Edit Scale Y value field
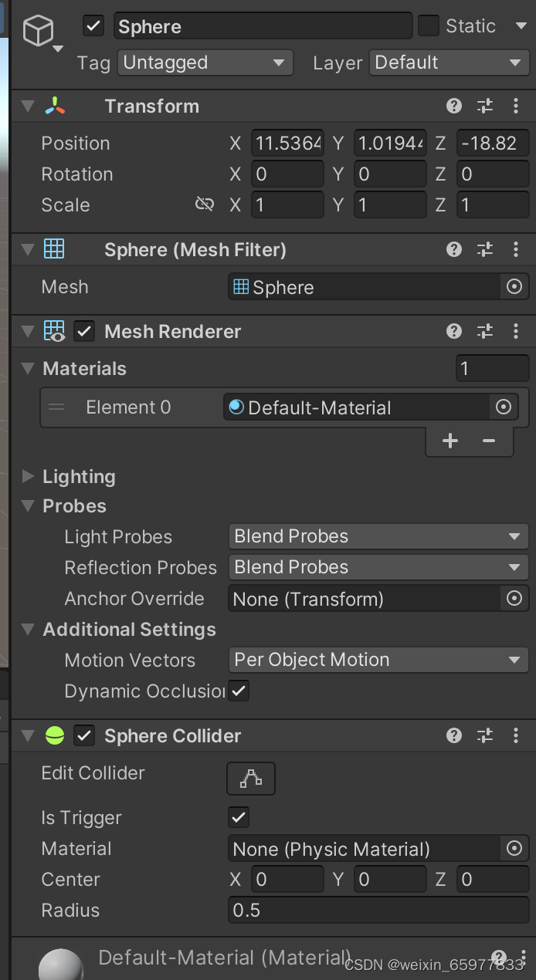The height and width of the screenshot is (980, 536). click(390, 205)
